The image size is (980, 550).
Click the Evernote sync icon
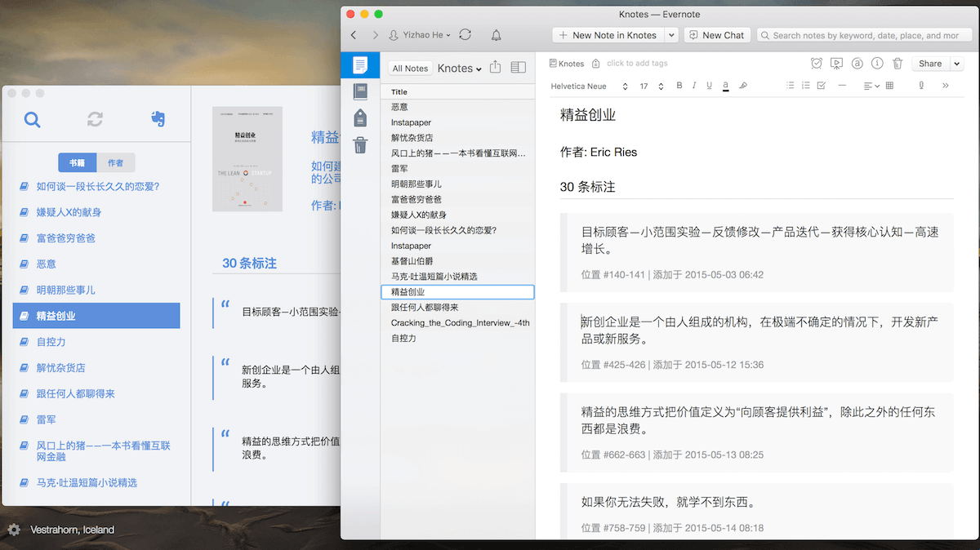pos(465,35)
